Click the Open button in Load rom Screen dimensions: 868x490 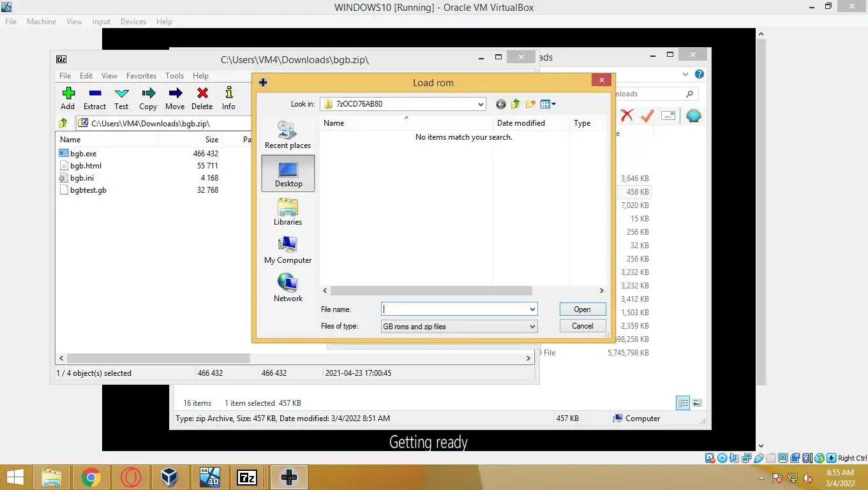click(582, 309)
